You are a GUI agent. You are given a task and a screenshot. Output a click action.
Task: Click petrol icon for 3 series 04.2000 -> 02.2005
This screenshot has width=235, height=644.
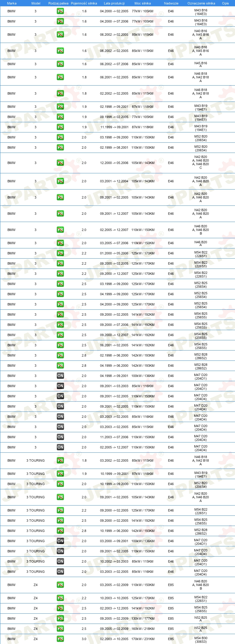click(x=60, y=11)
